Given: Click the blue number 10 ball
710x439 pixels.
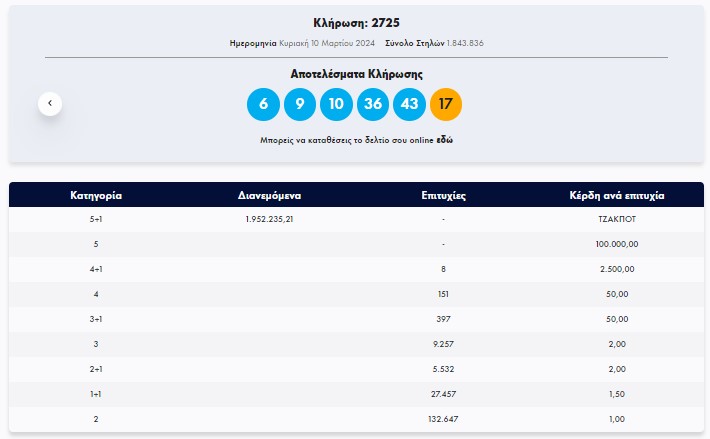Looking at the screenshot, I should click(336, 104).
